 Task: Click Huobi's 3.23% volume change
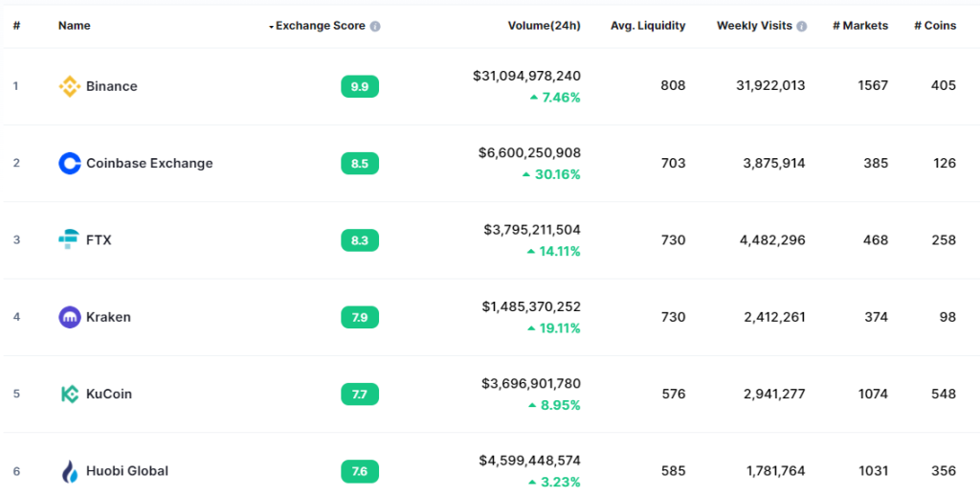tap(554, 482)
